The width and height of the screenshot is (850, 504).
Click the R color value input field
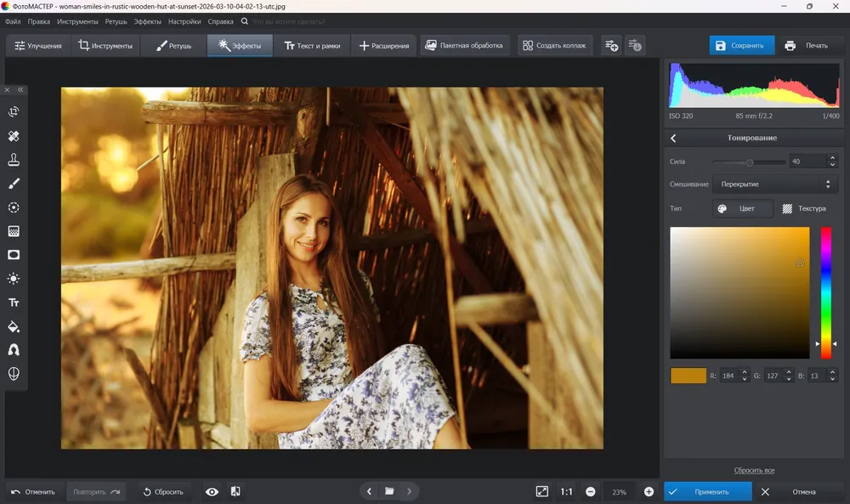728,376
